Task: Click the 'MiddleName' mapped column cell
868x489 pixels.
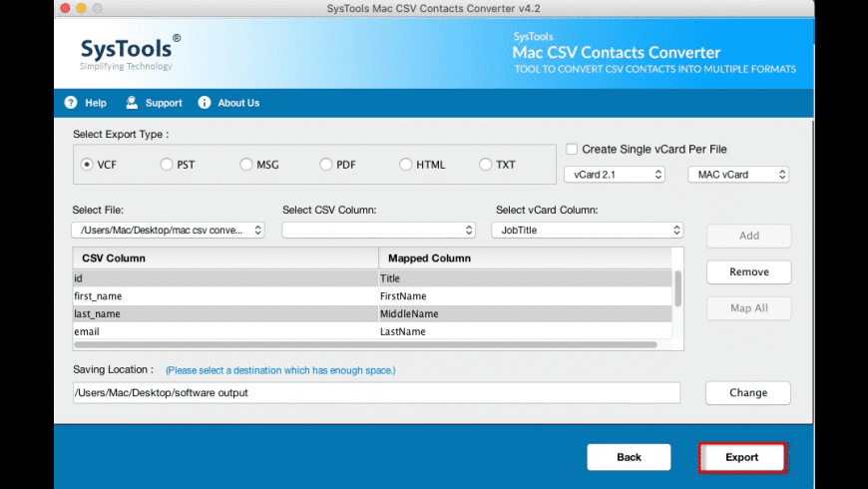Action: 526,313
